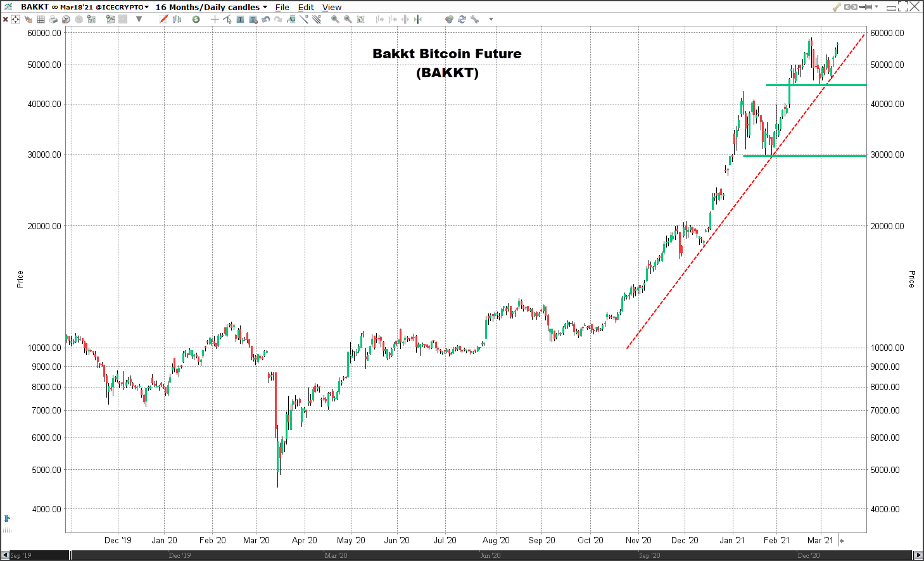This screenshot has height=561, width=924.
Task: Click the Bakkt Bitcoin Future chart title
Action: click(x=447, y=63)
